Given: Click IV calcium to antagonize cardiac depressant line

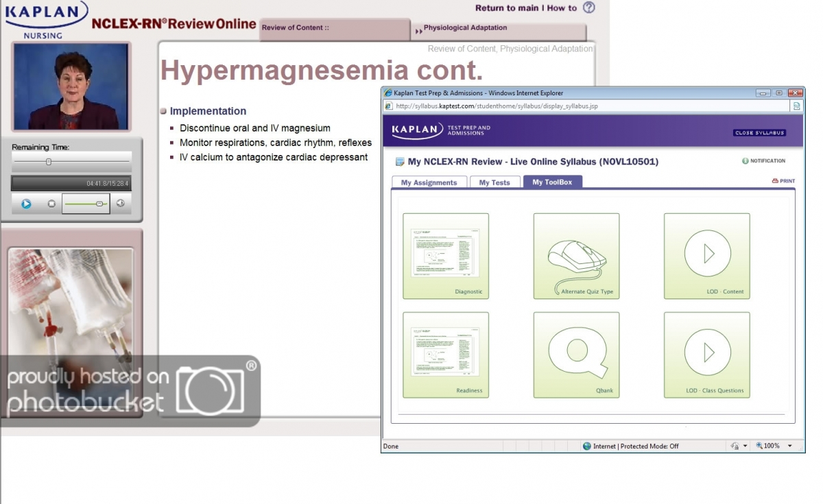Looking at the screenshot, I should pyautogui.click(x=274, y=157).
